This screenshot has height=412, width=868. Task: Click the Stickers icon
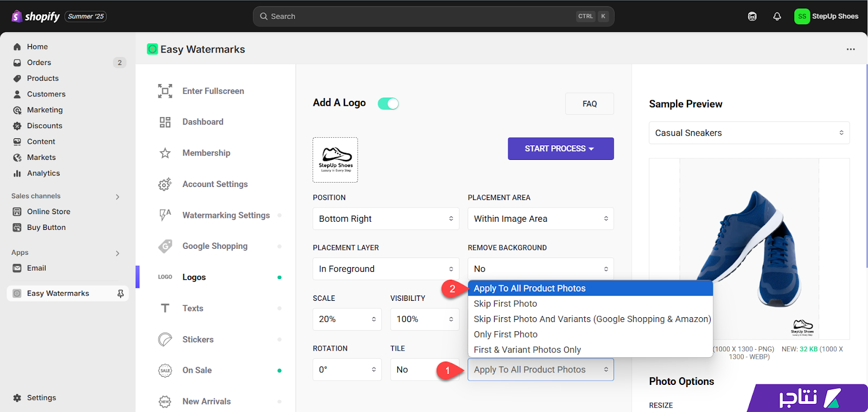(165, 339)
